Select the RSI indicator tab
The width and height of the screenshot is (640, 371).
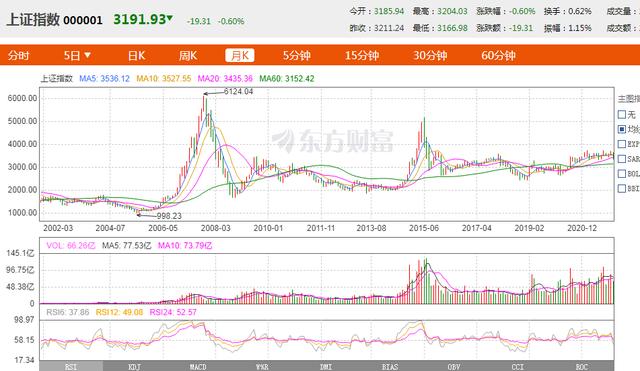click(x=71, y=366)
